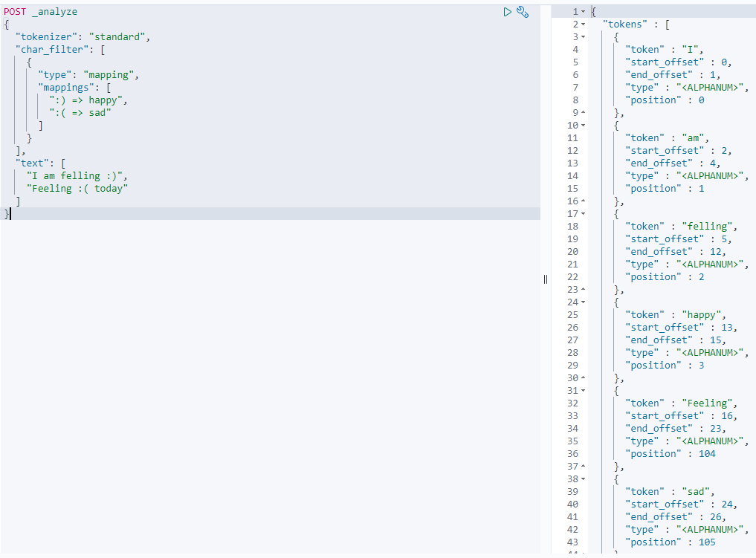756x558 pixels.
Task: Collapse the "felling" token block at line 17
Action: pyautogui.click(x=584, y=214)
